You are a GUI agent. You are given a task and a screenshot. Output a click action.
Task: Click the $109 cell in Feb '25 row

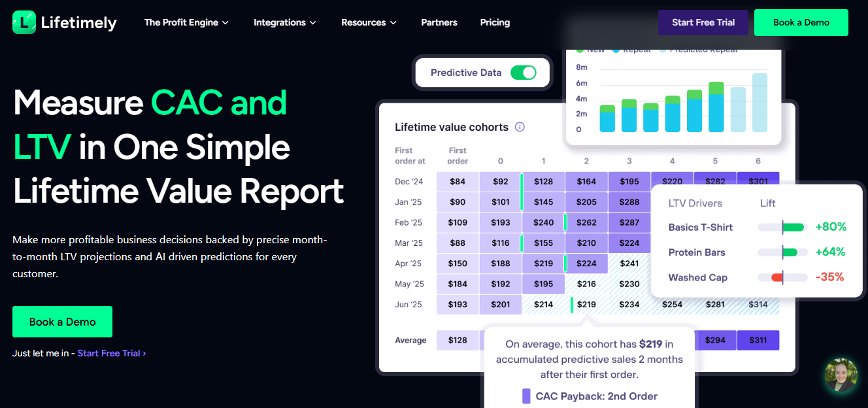[x=458, y=222]
